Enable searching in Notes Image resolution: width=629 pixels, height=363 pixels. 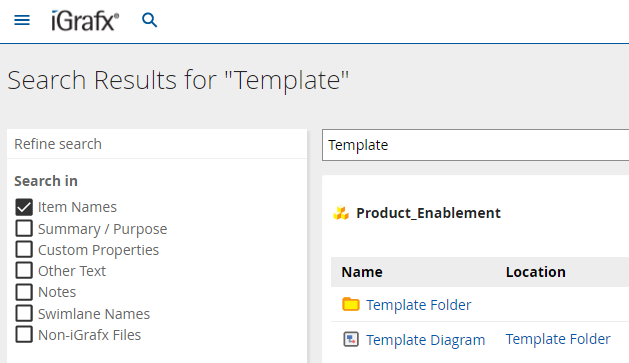[24, 292]
